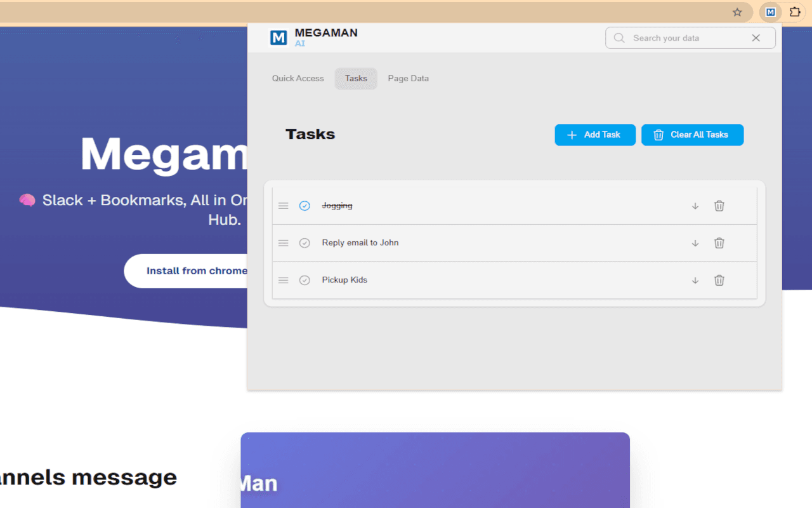Uncheck the completed Jogging task circle
Screen dimensions: 812x508
[304, 206]
